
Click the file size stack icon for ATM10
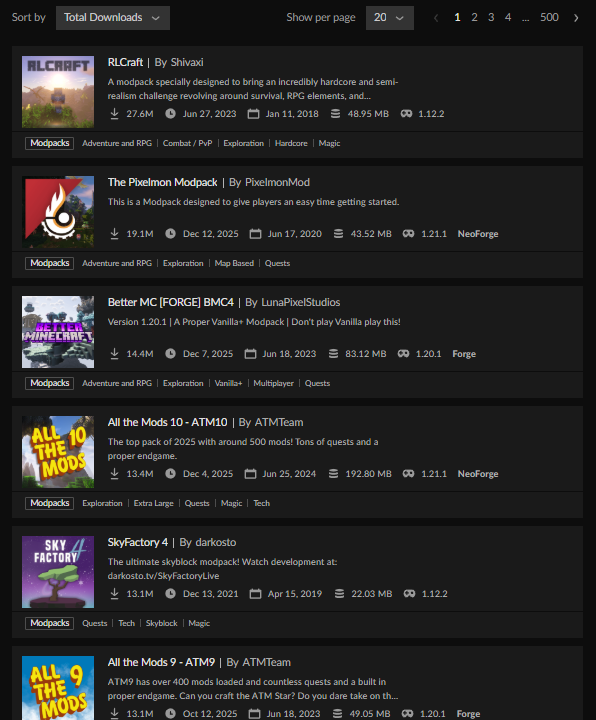click(x=334, y=473)
